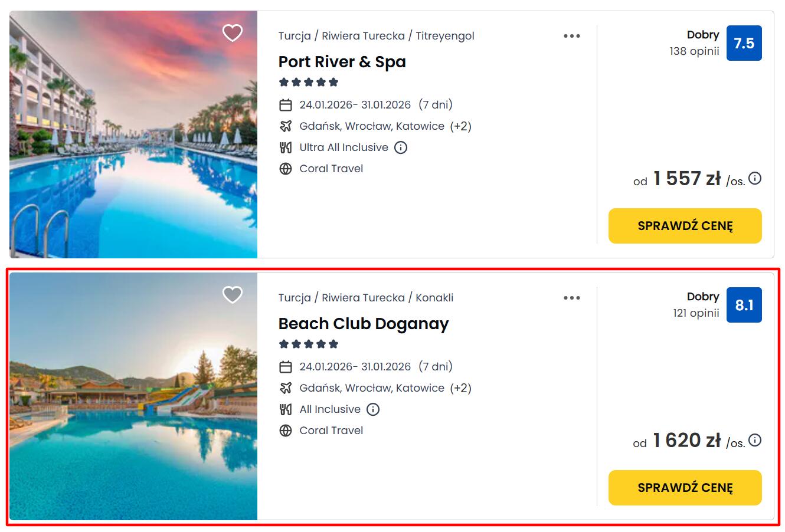The image size is (785, 532).
Task: Click the 8.1 rating badge
Action: click(744, 305)
